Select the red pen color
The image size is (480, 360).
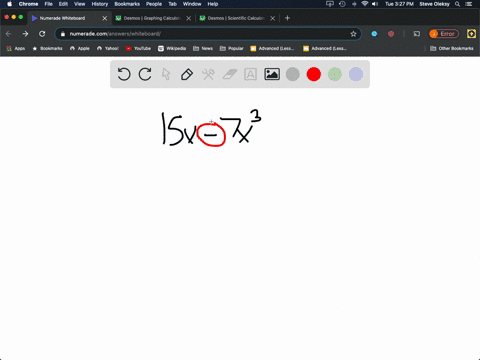point(314,74)
